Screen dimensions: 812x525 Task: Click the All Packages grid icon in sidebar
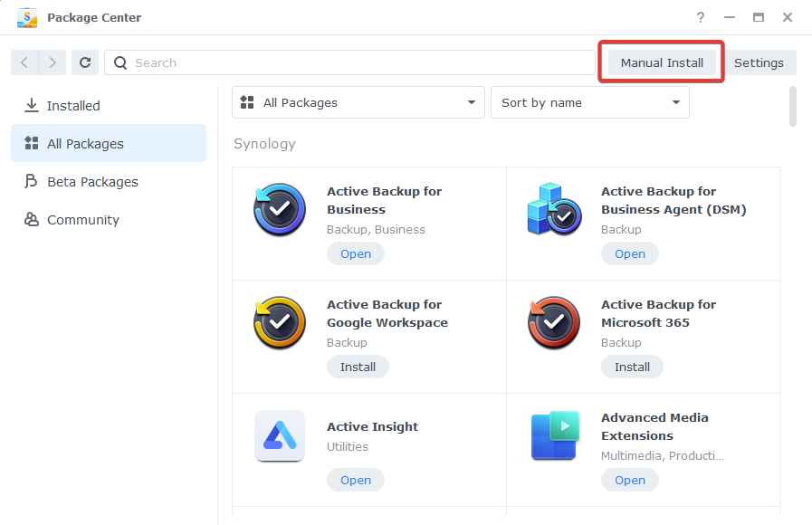[x=32, y=143]
